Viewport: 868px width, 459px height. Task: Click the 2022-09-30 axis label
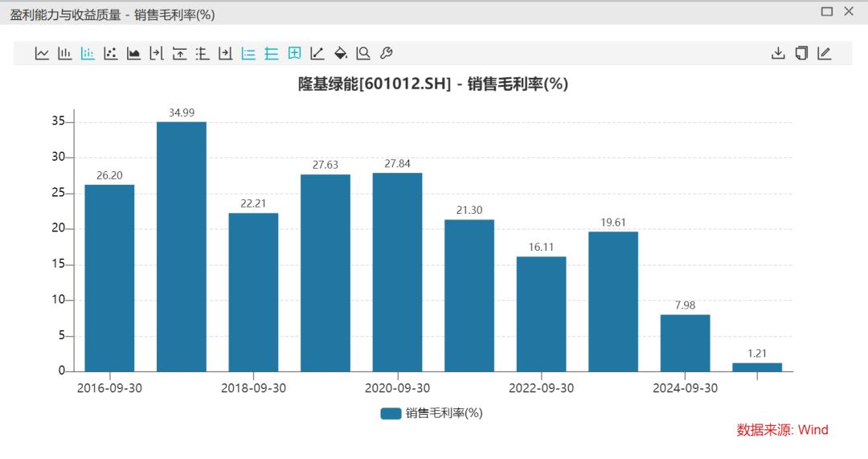point(542,388)
